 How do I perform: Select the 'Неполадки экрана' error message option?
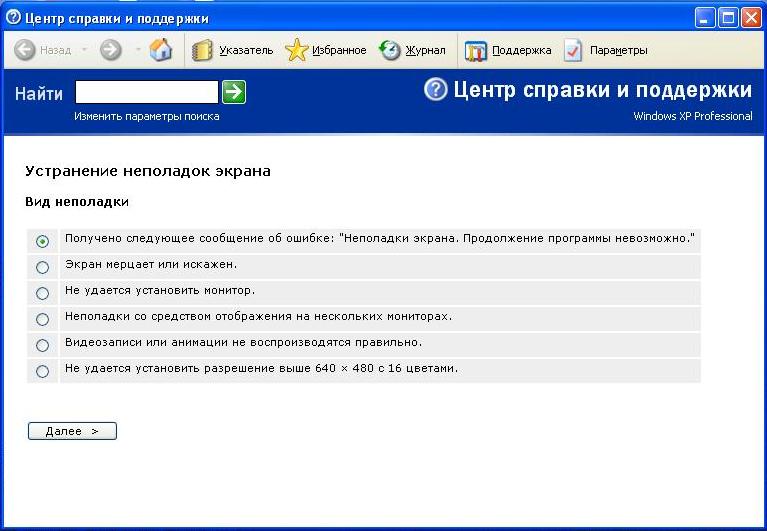[x=43, y=242]
